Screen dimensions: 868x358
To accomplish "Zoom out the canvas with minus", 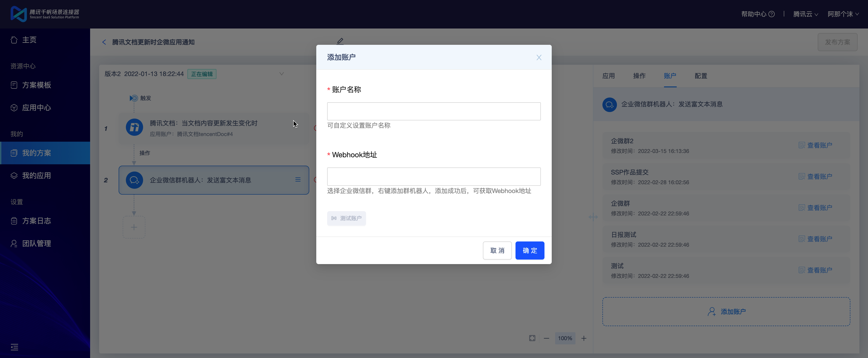I will pyautogui.click(x=547, y=338).
